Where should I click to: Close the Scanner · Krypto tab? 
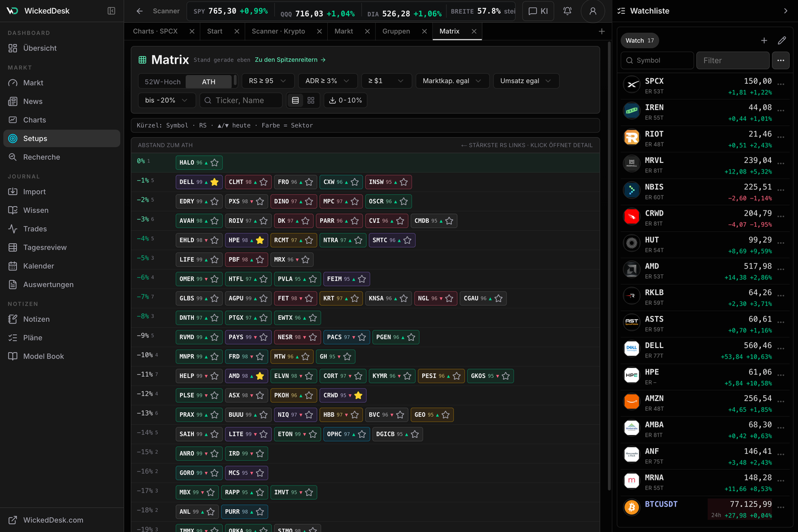point(319,32)
